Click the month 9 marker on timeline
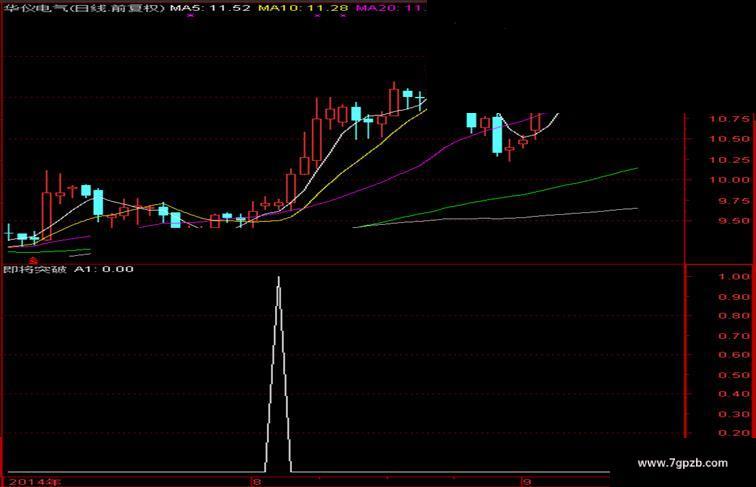 [x=527, y=482]
